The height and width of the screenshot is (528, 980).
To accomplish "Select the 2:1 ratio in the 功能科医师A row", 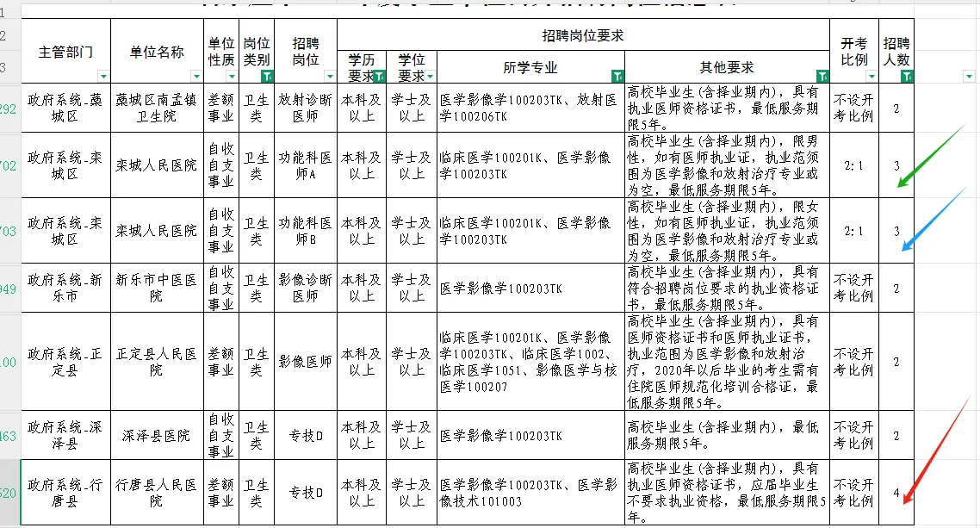I will tap(853, 165).
